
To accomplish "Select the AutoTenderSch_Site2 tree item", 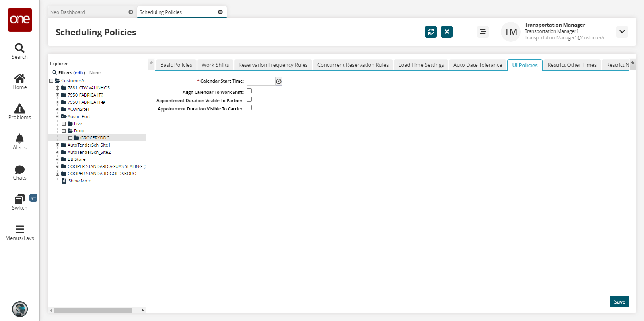I will point(89,152).
